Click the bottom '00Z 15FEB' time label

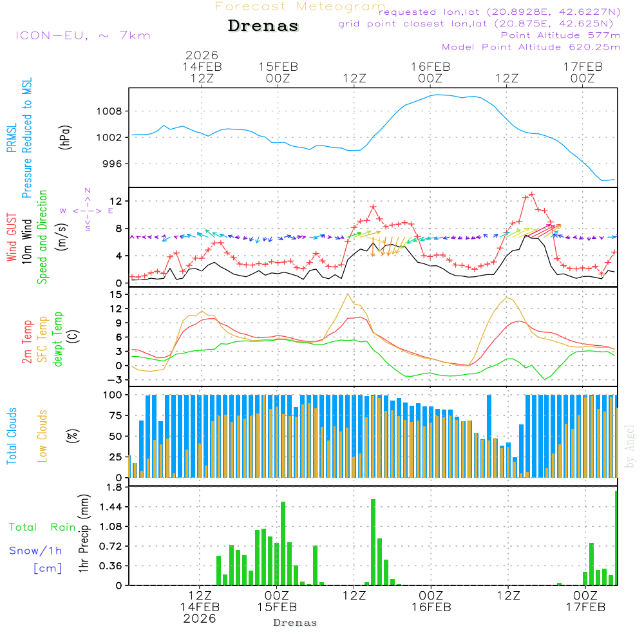277,601
